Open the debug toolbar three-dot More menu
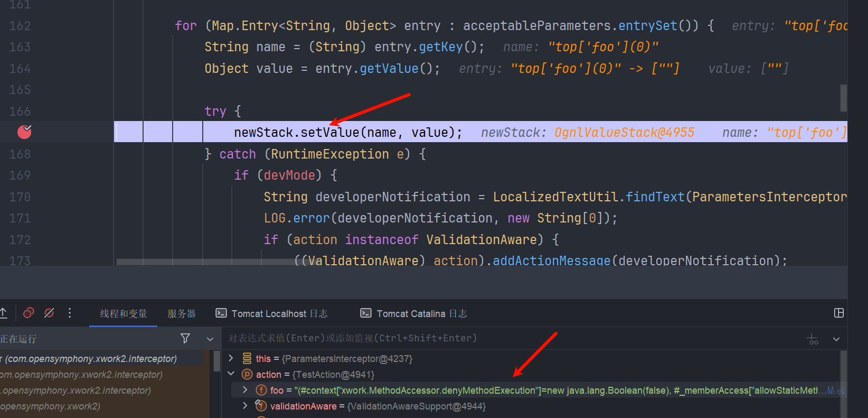 [x=70, y=313]
